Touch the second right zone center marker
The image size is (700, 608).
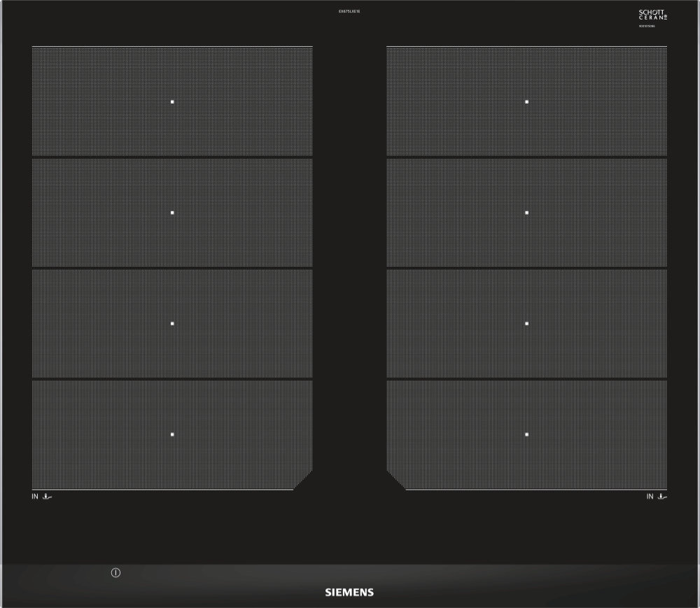527,213
